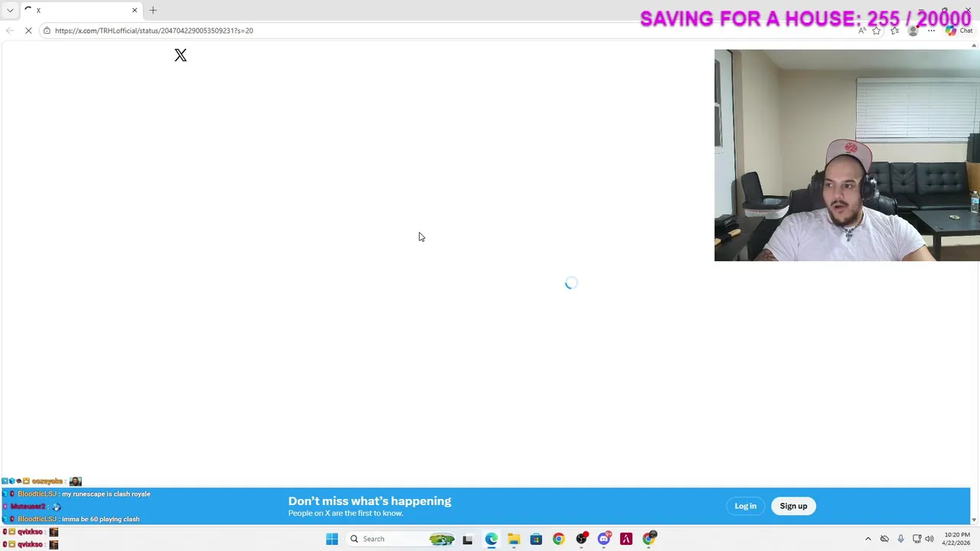Click the X logo in the page header
The image size is (980, 551).
click(x=181, y=56)
